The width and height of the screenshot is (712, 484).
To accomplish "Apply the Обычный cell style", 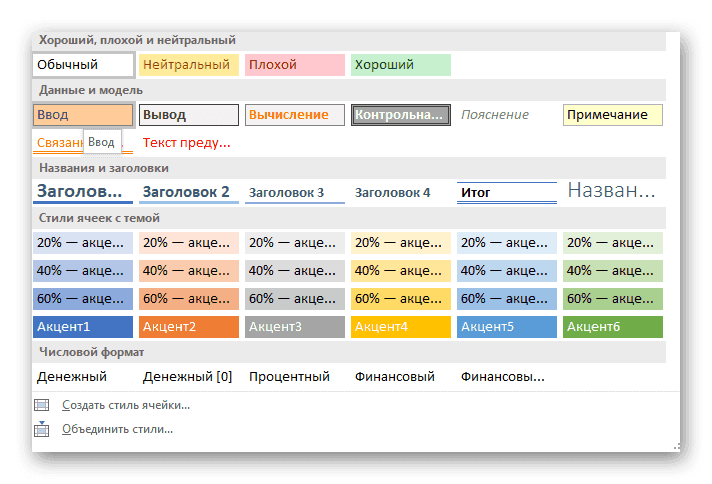I will pos(83,65).
